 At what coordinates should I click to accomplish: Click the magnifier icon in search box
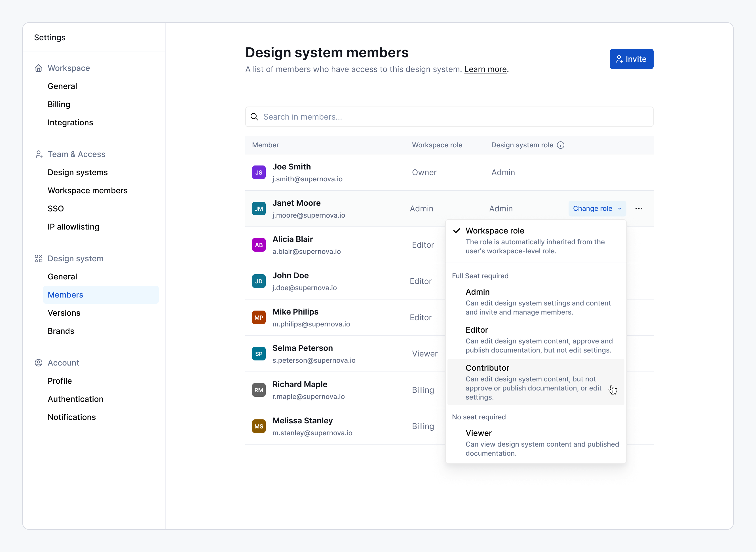[254, 117]
